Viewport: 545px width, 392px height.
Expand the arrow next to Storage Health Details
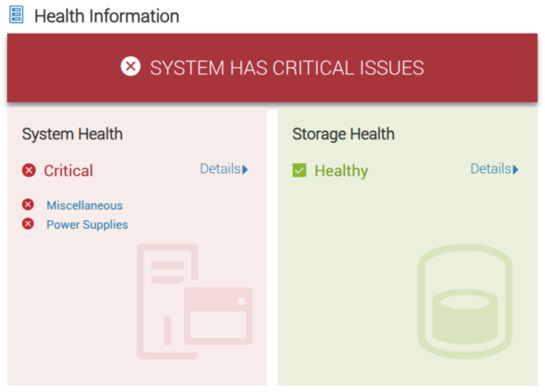coord(515,170)
